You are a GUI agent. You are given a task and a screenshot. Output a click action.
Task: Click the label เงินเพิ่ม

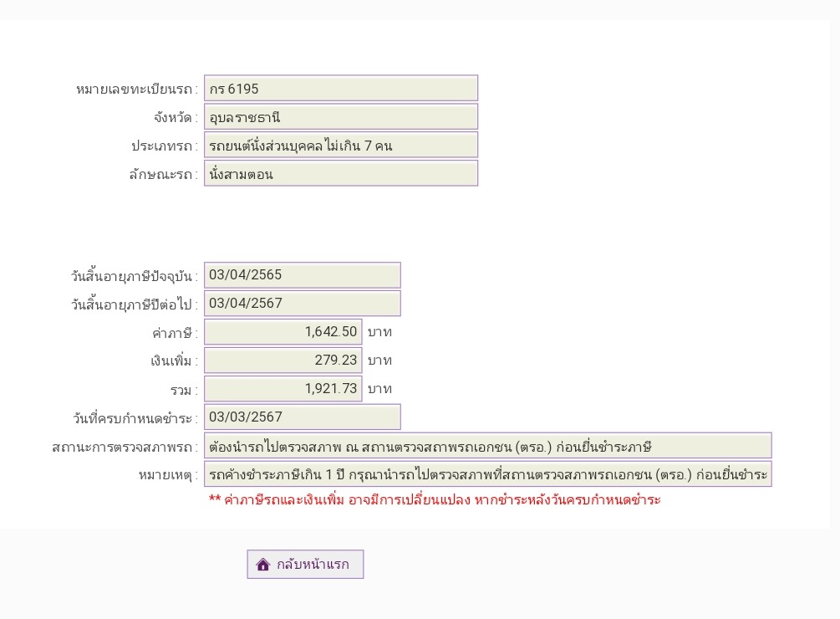click(x=174, y=361)
